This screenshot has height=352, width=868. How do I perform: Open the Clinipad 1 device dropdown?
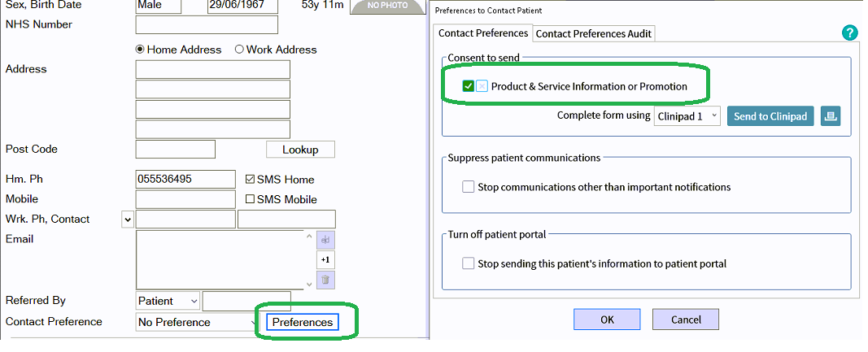[687, 116]
